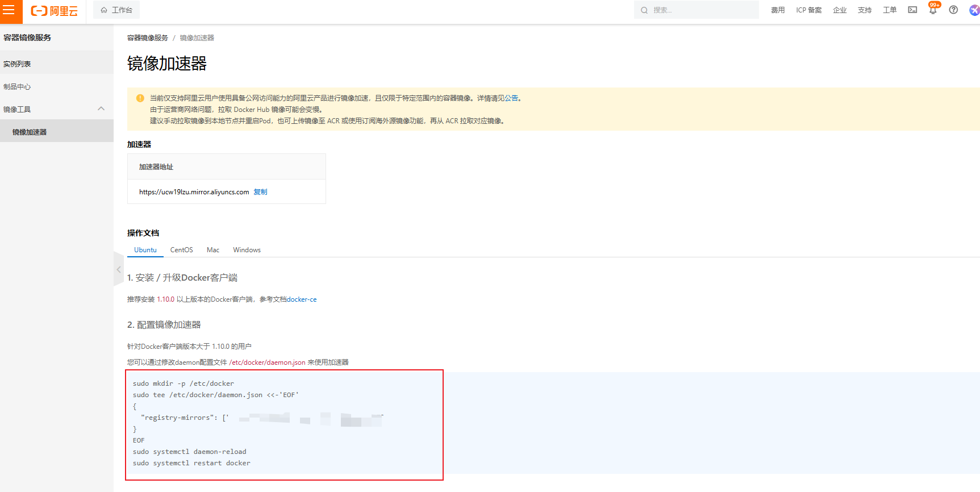Collapse the 镜像工具 menu section

pos(101,109)
